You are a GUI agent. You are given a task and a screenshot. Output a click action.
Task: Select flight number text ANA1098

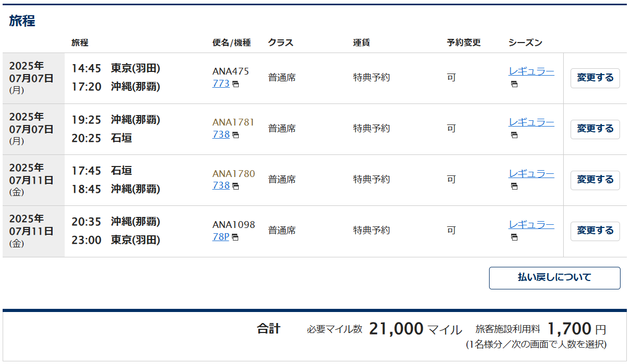(x=233, y=225)
